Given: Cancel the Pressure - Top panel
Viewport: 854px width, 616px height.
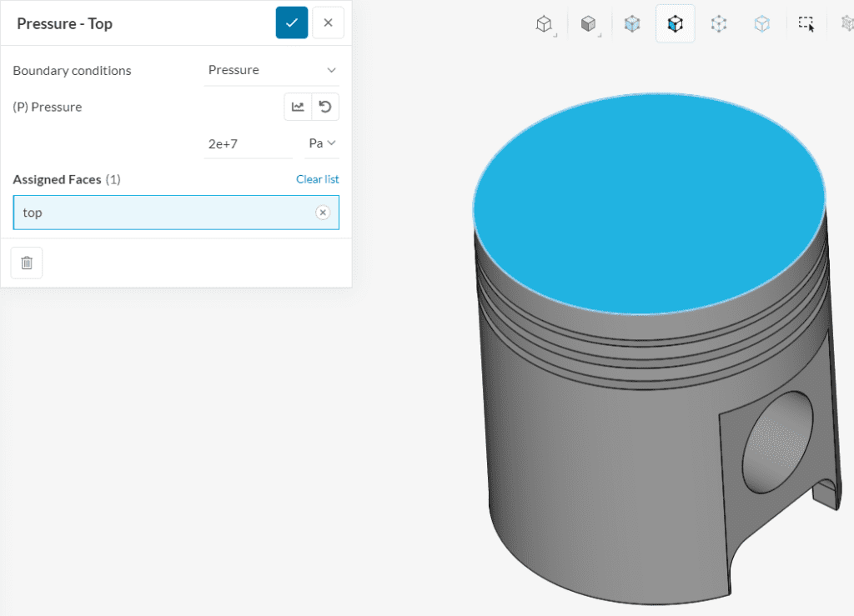Looking at the screenshot, I should [x=328, y=23].
